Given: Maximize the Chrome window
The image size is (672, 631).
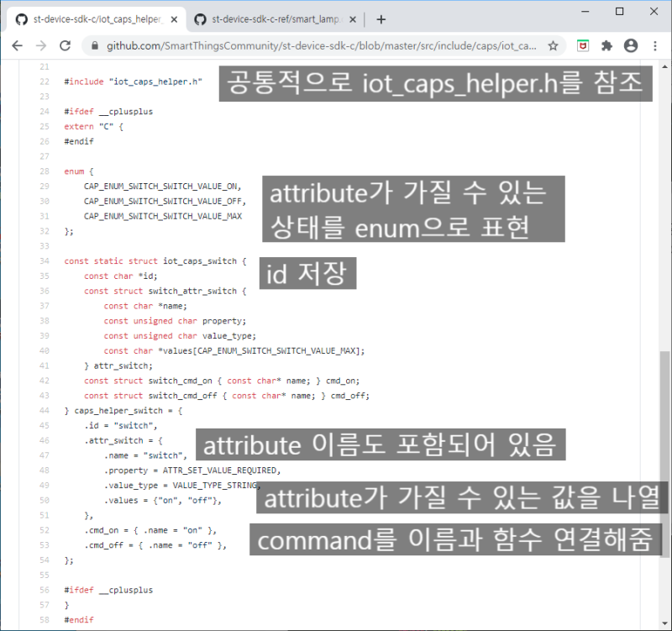Looking at the screenshot, I should click(619, 12).
